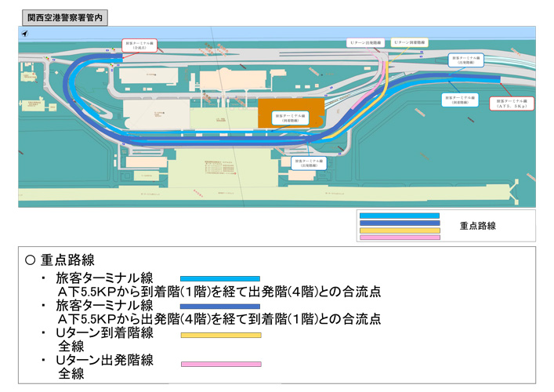Click the red-bordered 旅客ターミナル線(A下5.5Kp) callout
This screenshot has height=392, width=554.
click(511, 103)
